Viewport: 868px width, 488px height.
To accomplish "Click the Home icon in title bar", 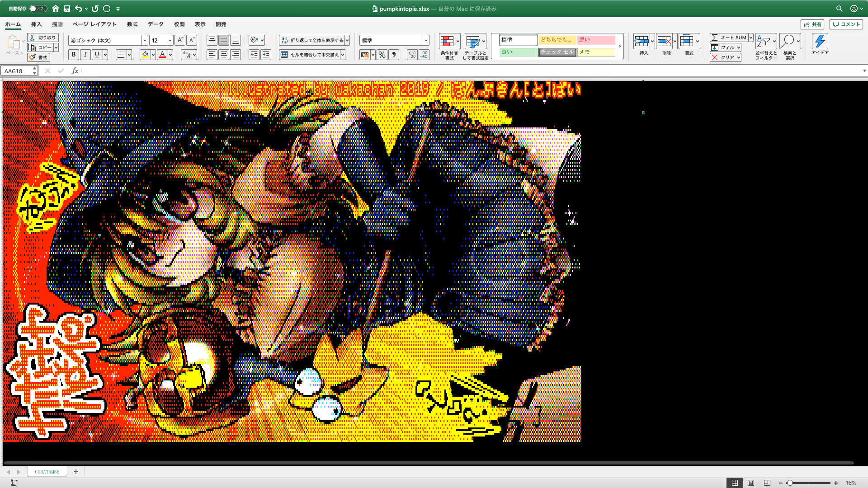I will [55, 9].
